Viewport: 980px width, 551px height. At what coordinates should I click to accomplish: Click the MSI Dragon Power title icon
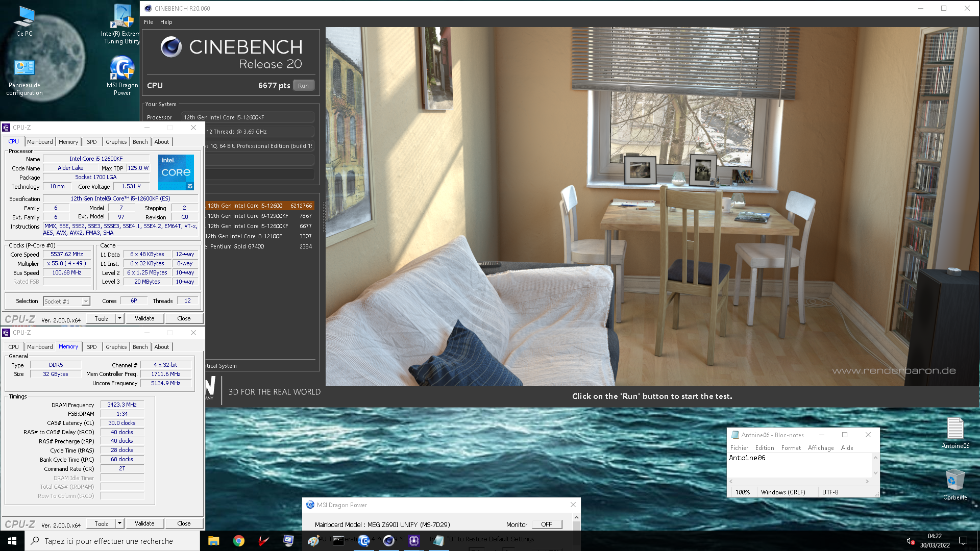click(310, 505)
